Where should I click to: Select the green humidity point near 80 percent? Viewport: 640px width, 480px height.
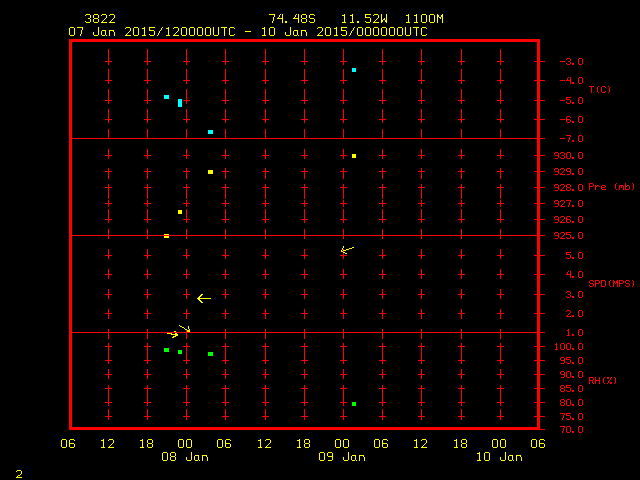coord(354,404)
